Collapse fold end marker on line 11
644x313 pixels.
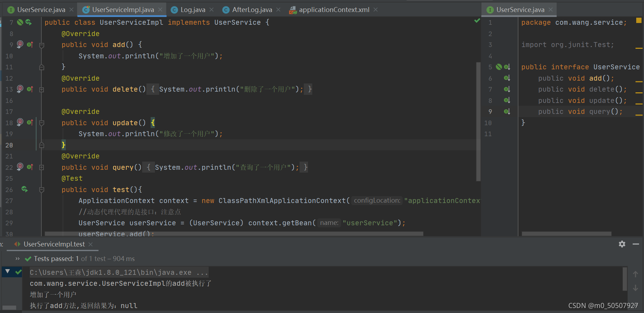[x=42, y=67]
